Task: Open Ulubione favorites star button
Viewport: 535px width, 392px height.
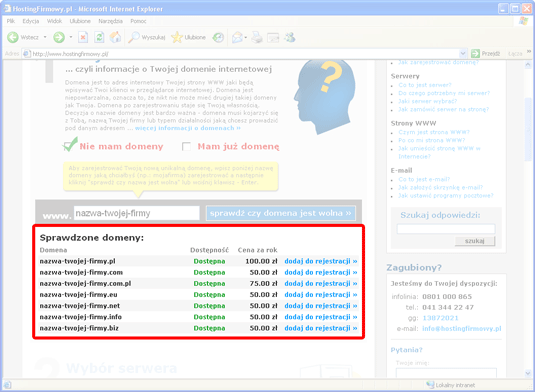Action: [188, 37]
